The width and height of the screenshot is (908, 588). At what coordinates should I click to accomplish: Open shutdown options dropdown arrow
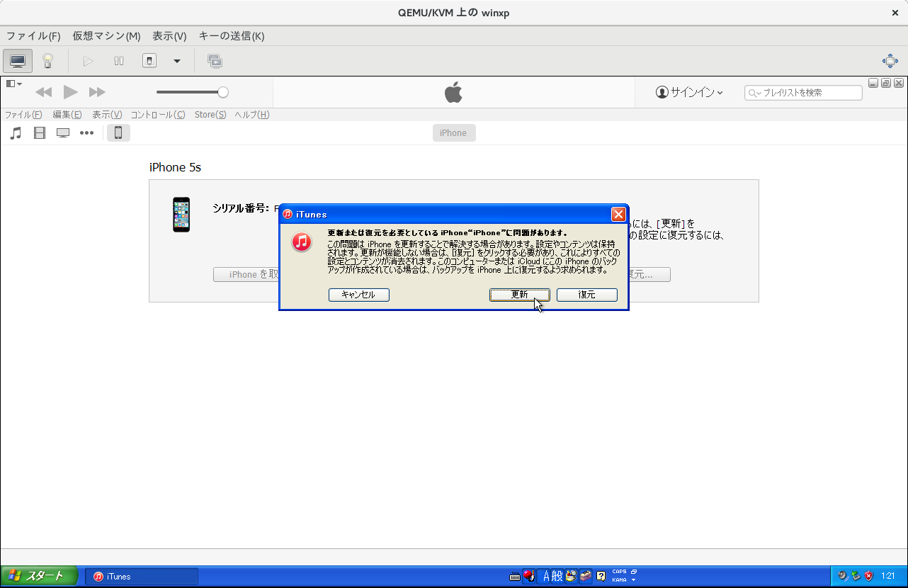[x=177, y=61]
